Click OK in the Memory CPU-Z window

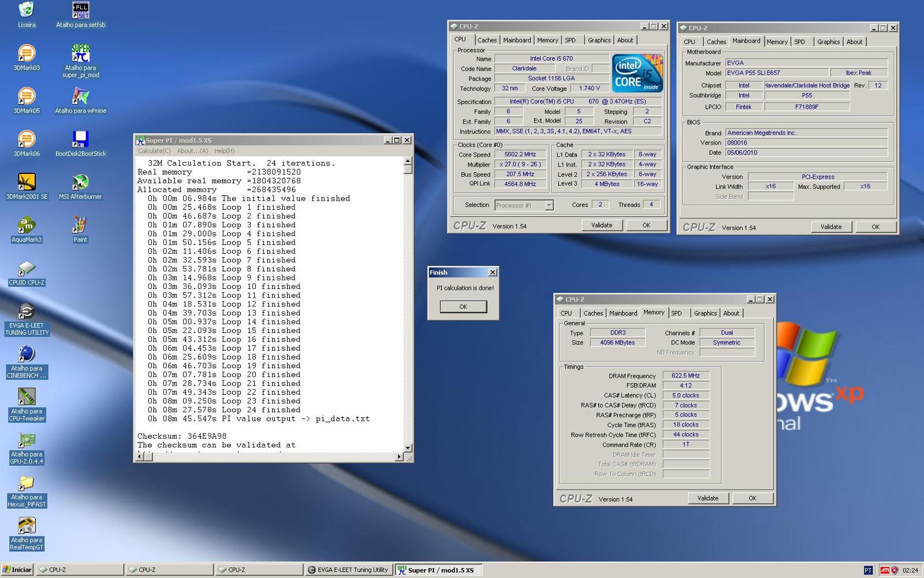pyautogui.click(x=752, y=498)
